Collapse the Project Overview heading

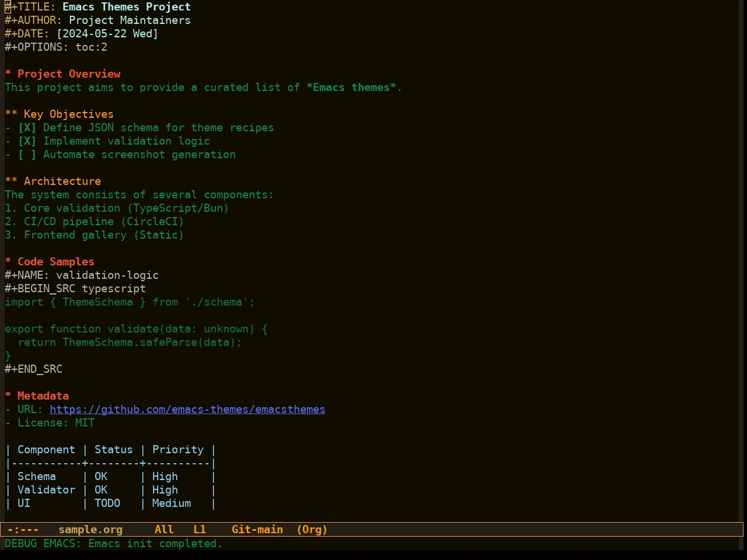pos(62,74)
